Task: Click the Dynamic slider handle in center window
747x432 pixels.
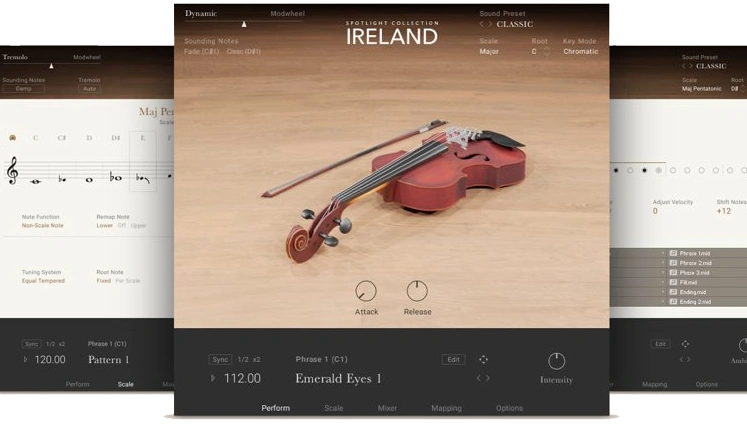Action: point(244,24)
